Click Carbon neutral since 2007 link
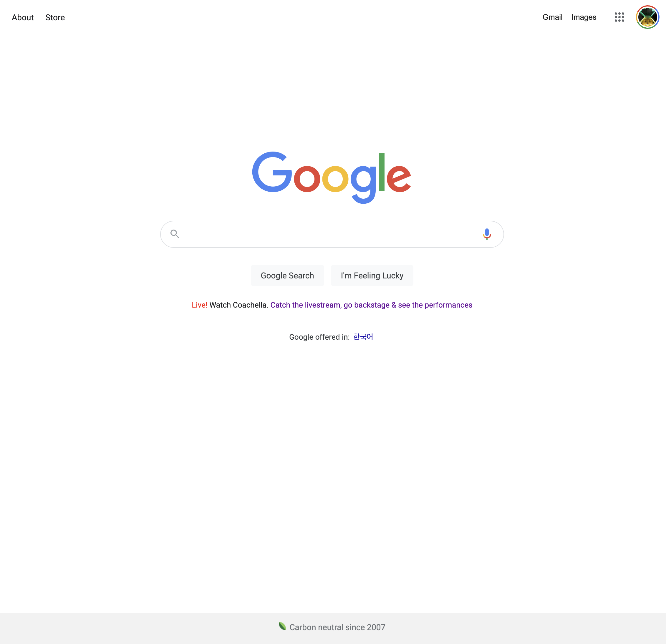 click(x=337, y=627)
